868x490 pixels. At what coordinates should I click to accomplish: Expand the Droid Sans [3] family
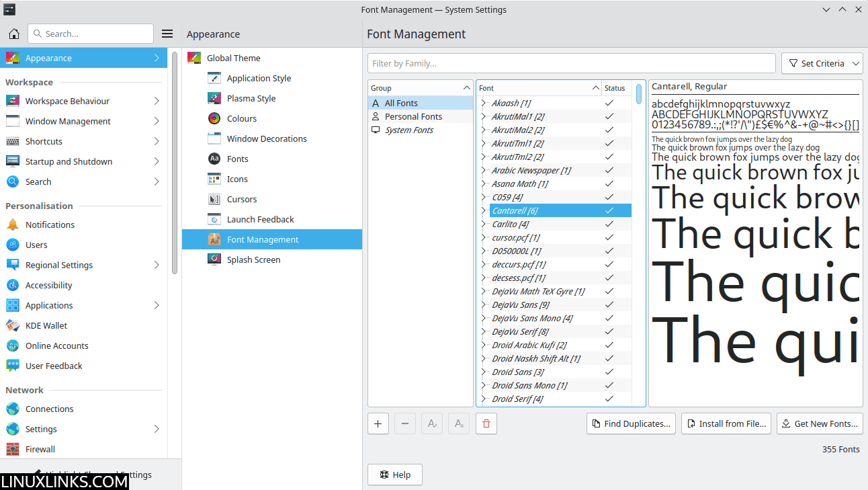click(x=484, y=372)
